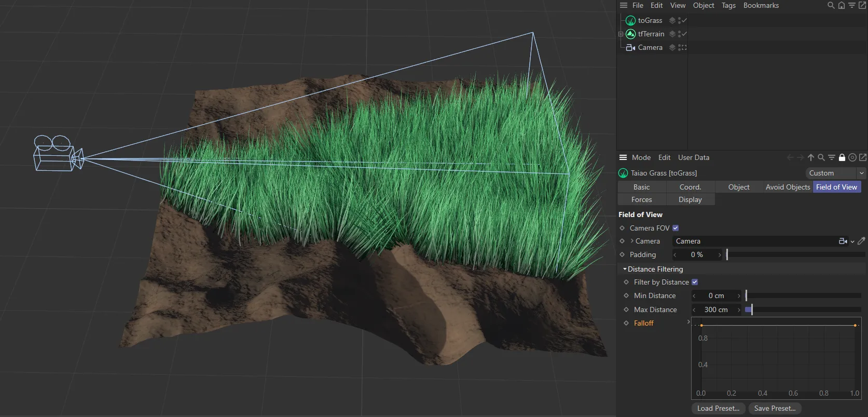The image size is (868, 417).
Task: Click the Falloff keyframe diamond icon
Action: [x=626, y=323]
